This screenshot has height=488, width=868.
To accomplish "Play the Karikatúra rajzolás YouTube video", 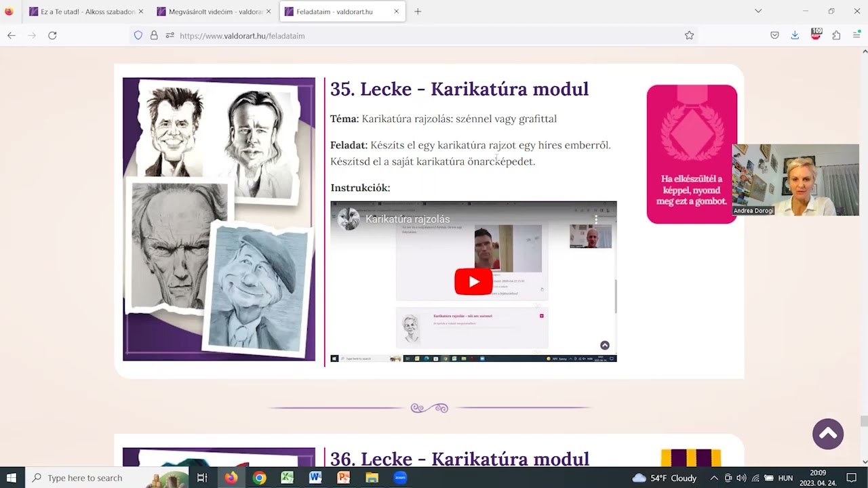I will click(473, 281).
